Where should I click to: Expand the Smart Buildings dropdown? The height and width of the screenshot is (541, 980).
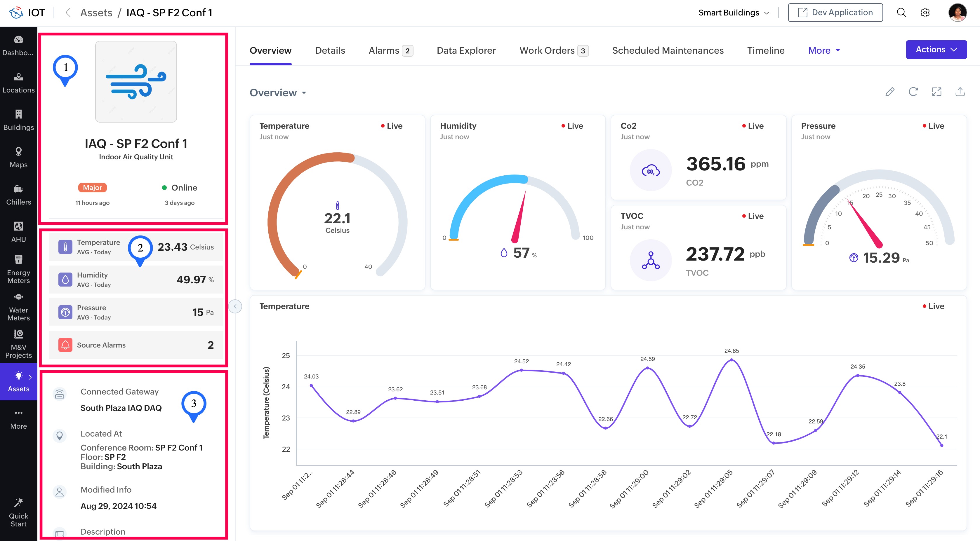point(734,13)
